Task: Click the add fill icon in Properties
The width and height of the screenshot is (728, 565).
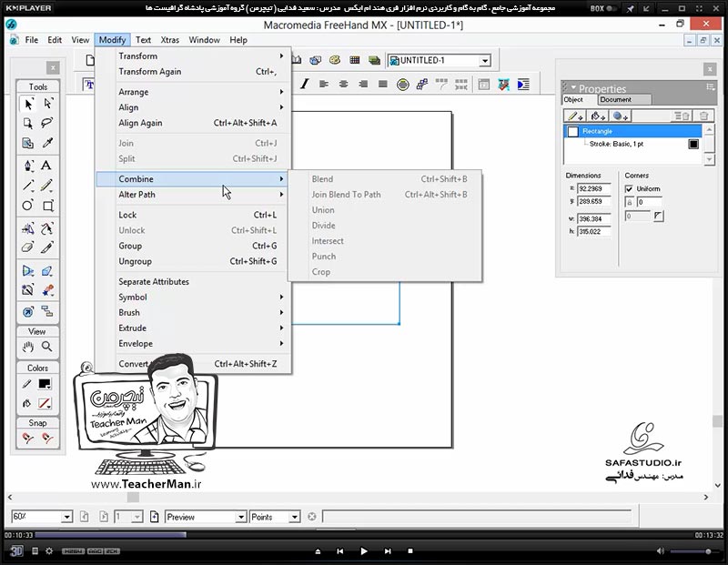Action: pos(598,116)
